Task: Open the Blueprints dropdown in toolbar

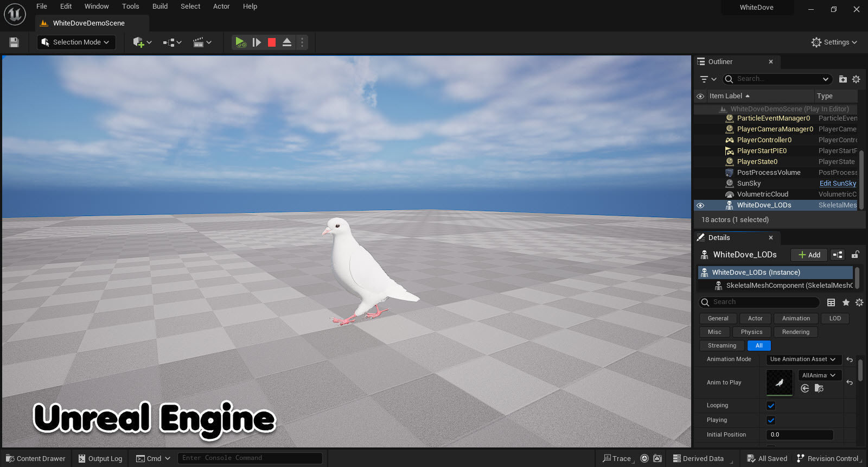Action: click(172, 42)
